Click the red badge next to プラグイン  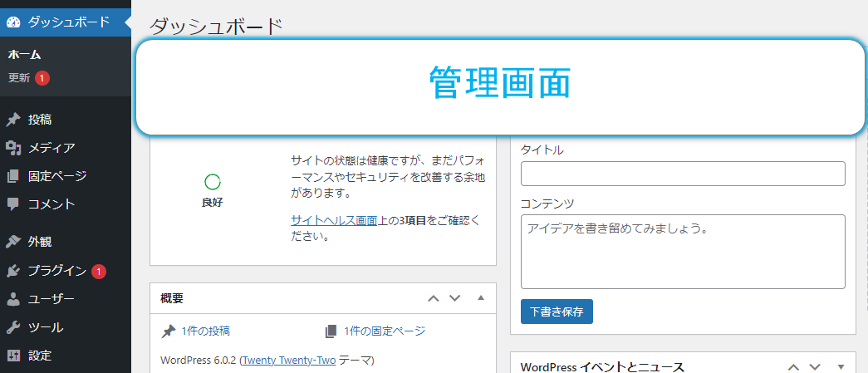[x=99, y=271]
